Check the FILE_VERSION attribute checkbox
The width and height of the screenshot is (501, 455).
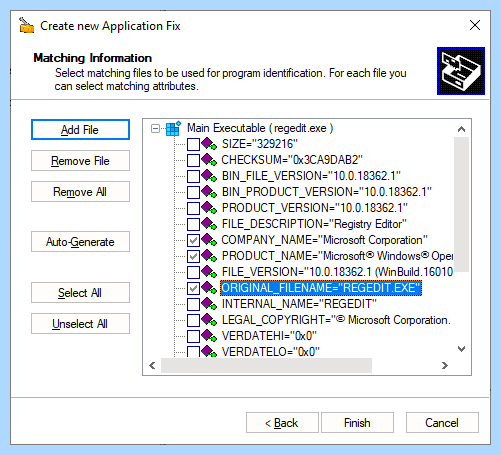tap(193, 272)
